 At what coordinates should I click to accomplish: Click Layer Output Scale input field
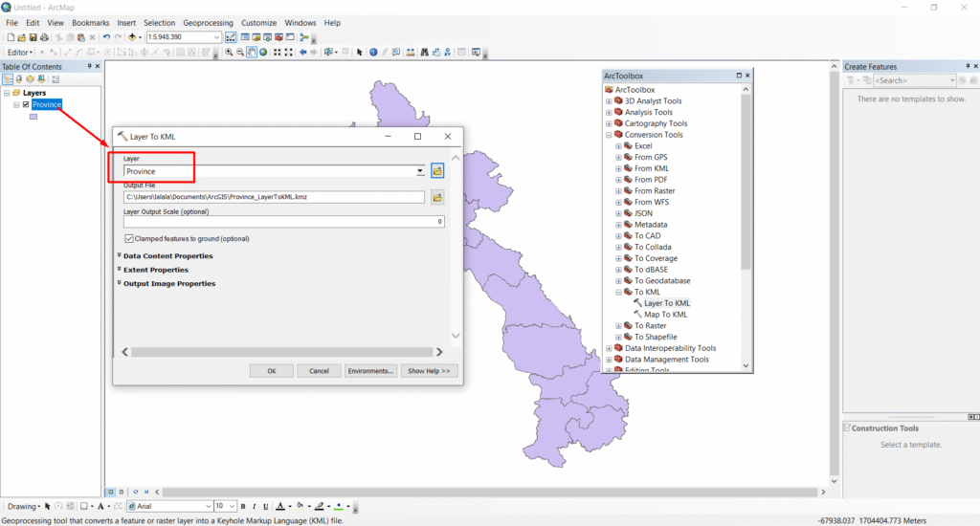[283, 222]
